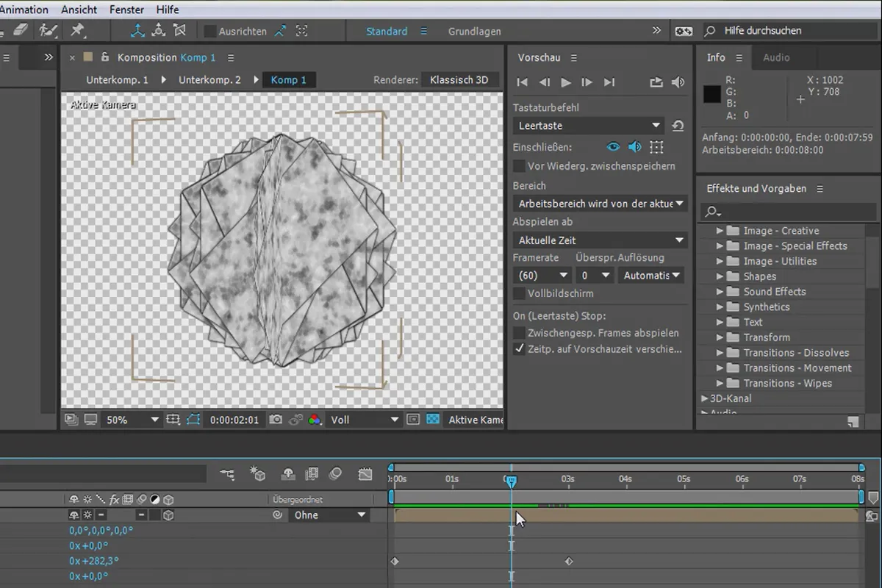This screenshot has width=882, height=588.
Task: Uncheck Zeitp. auf Vorschauzeit verschieben
Action: [520, 349]
